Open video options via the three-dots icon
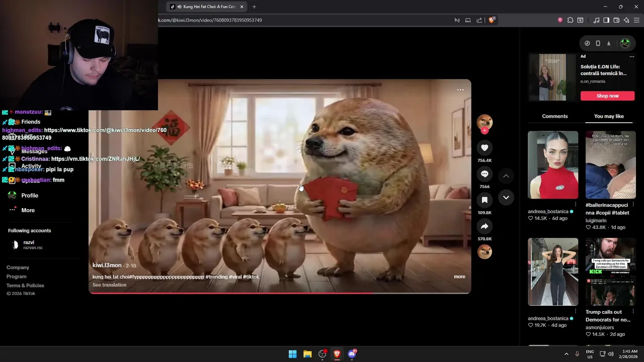 point(460,90)
